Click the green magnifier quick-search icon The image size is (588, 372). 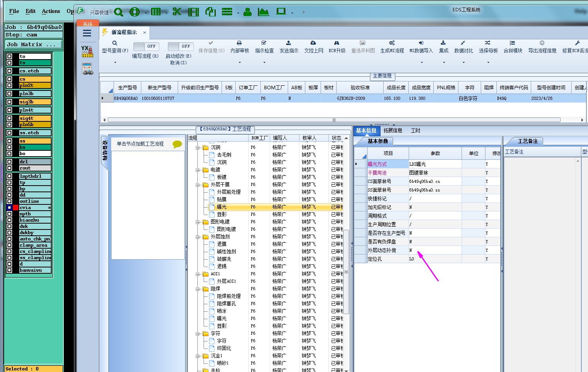119,12
